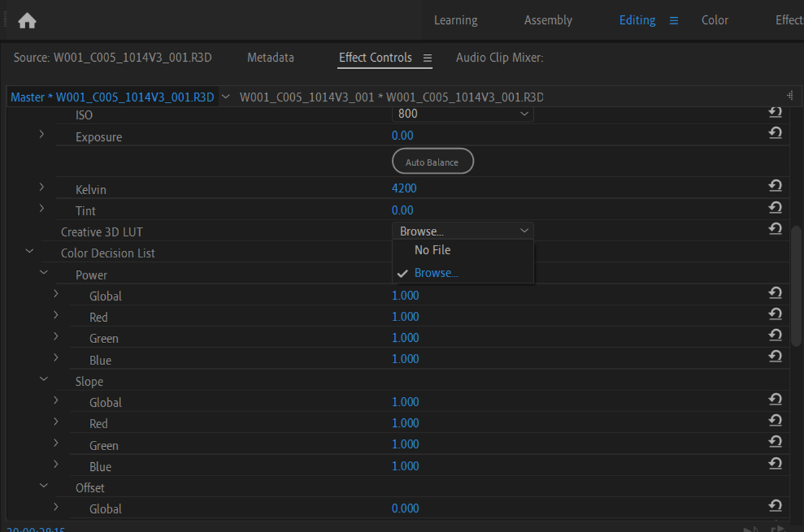Viewport: 804px width, 532px height.
Task: Click the Exposure value 0.00
Action: pyautogui.click(x=403, y=136)
